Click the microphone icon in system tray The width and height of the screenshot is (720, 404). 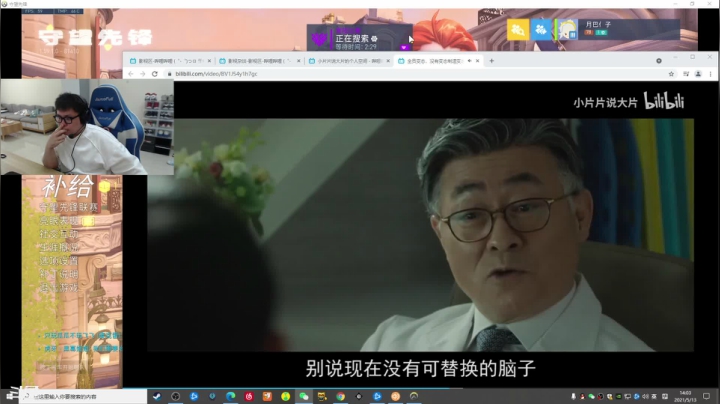pyautogui.click(x=573, y=396)
